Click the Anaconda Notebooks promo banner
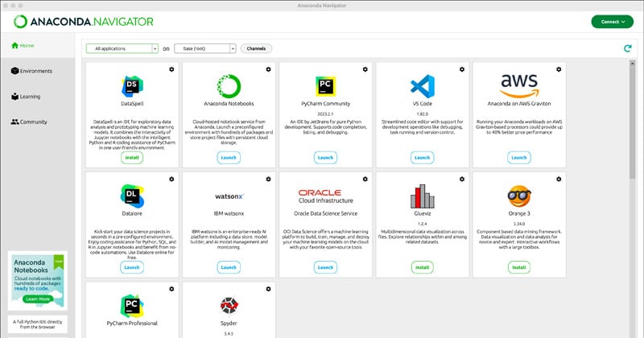This screenshot has height=338, width=644. click(x=37, y=281)
